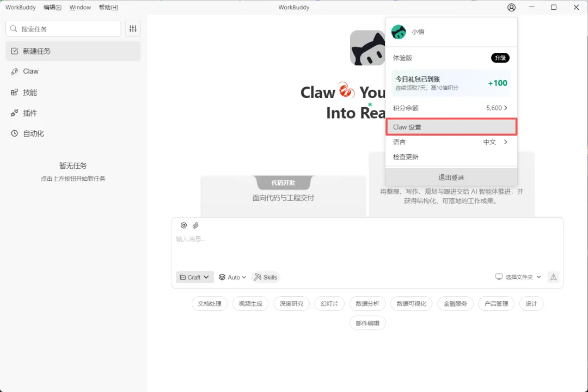The height and width of the screenshot is (392, 588).
Task: Click the task filter settings icon
Action: point(133,28)
